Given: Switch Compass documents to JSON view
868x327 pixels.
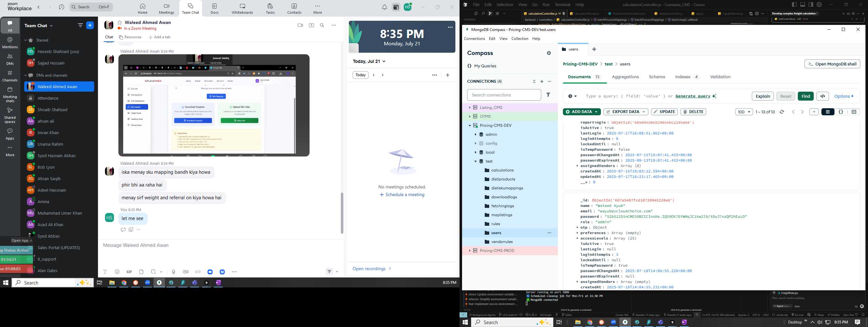Looking at the screenshot, I should tap(841, 112).
